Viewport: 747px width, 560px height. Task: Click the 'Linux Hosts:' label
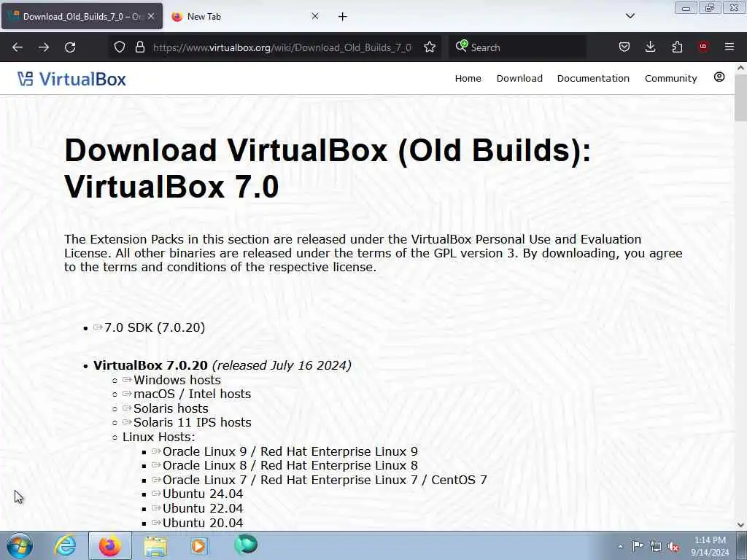coord(158,437)
